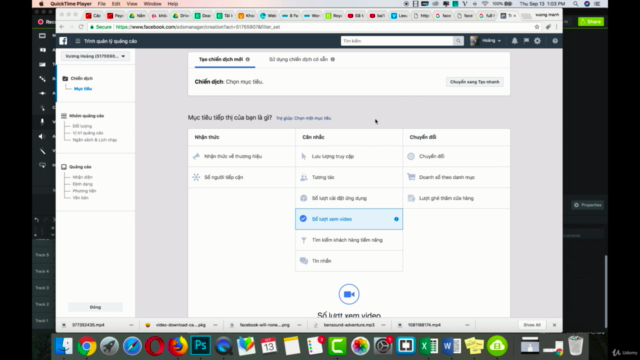Screen dimensions: 640x360
Task: Select Chuyển đổi objective
Action: click(456, 156)
